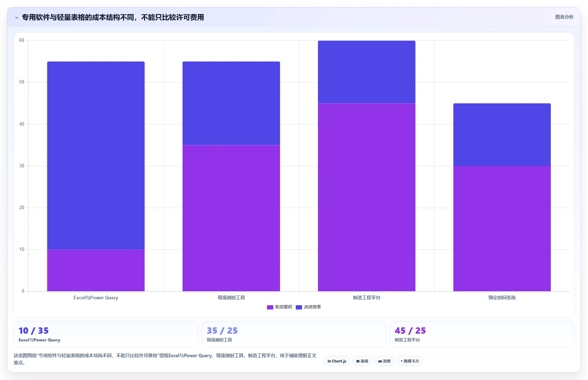
Task: Click the description paragraph starting with 这张图围绕
Action: point(165,359)
